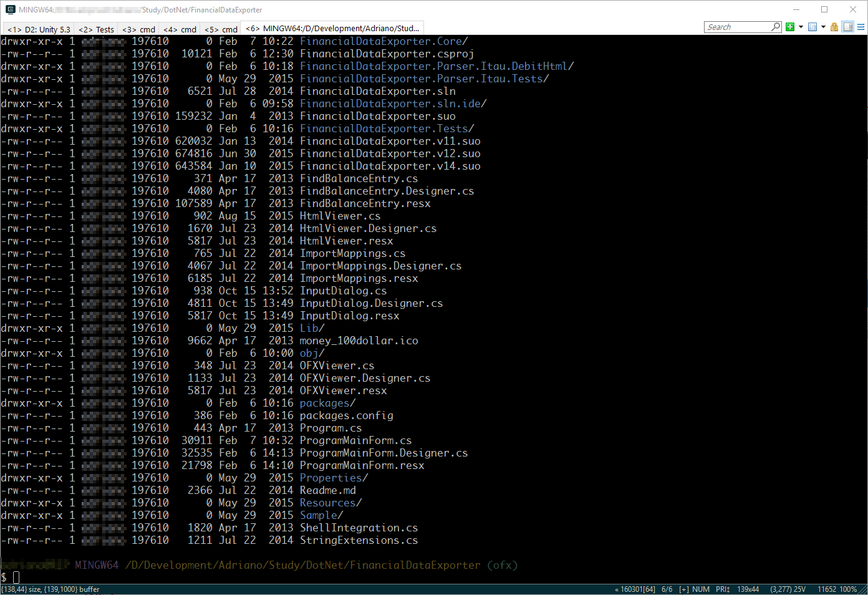
Task: Click the maximize console view icon
Action: pos(824,9)
